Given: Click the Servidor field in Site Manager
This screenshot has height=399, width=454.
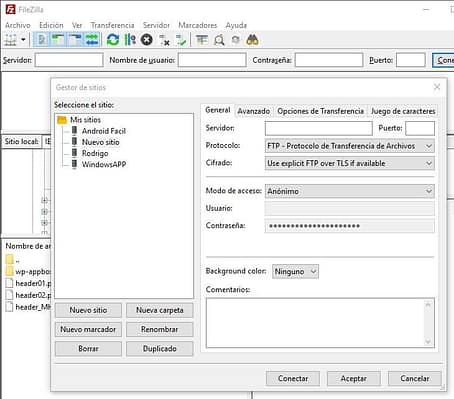Looking at the screenshot, I should click(x=319, y=128).
